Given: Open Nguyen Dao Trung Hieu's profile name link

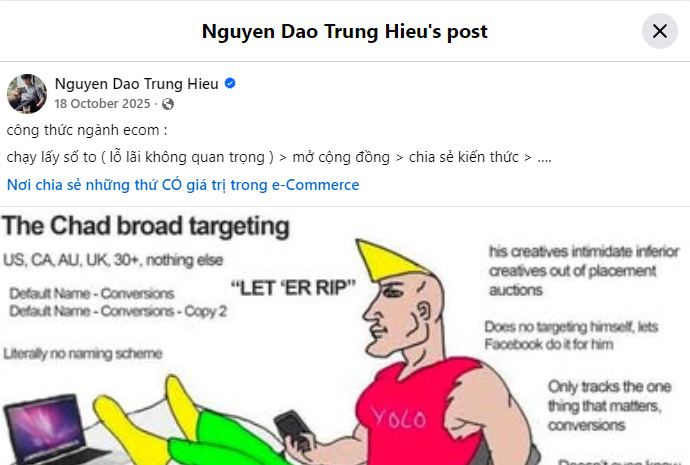Looking at the screenshot, I should pos(136,84).
